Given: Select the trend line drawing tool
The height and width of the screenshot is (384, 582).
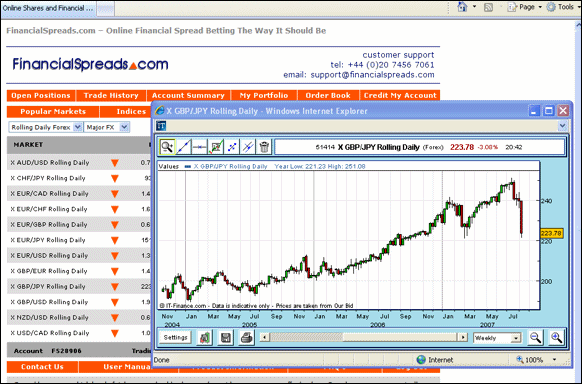Looking at the screenshot, I should point(184,147).
